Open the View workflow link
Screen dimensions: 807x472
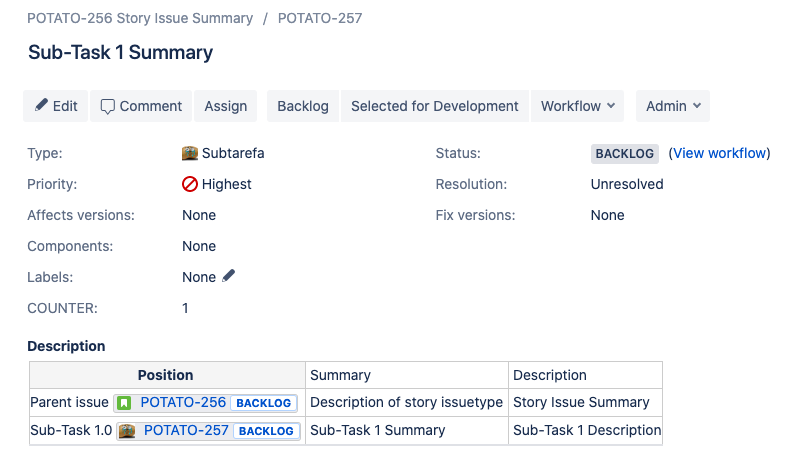pyautogui.click(x=719, y=153)
